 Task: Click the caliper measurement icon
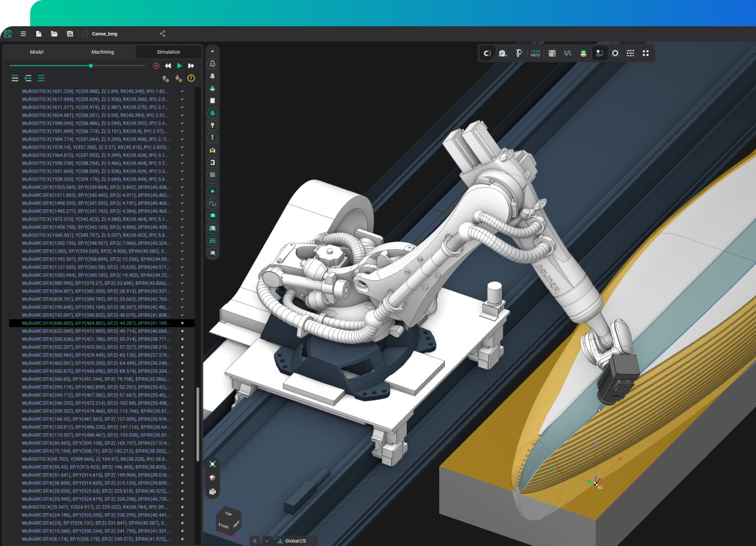pos(518,53)
